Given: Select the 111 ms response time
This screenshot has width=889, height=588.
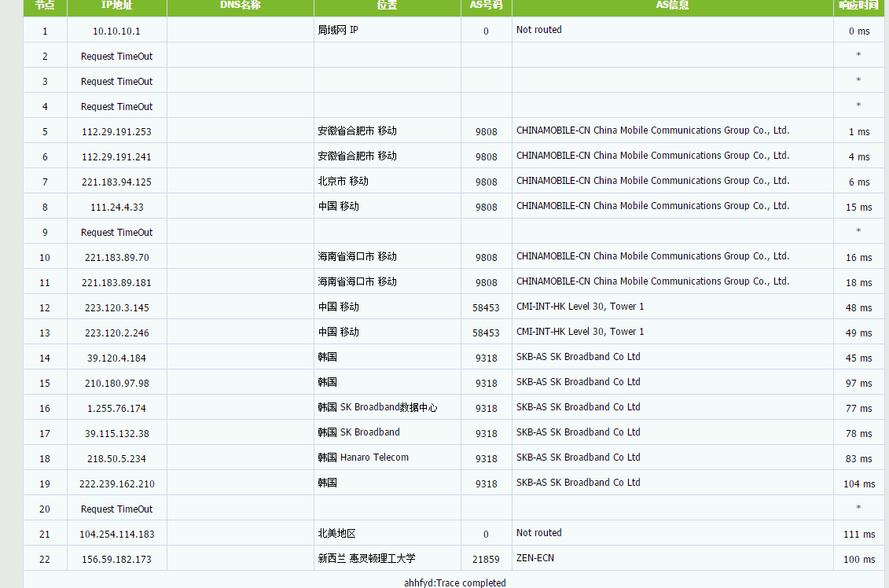Looking at the screenshot, I should (859, 534).
